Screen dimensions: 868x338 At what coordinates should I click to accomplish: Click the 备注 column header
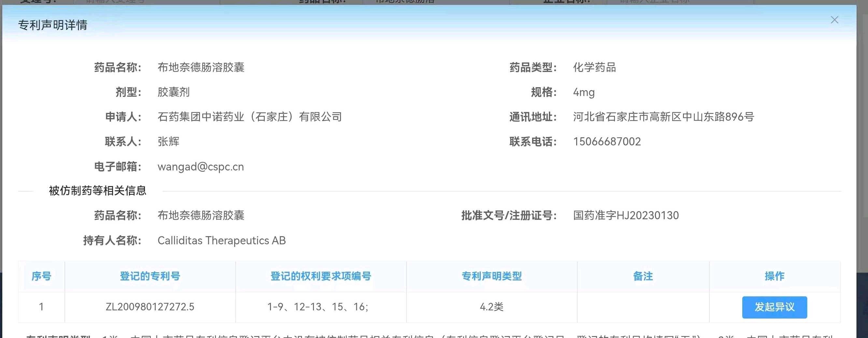click(x=643, y=276)
